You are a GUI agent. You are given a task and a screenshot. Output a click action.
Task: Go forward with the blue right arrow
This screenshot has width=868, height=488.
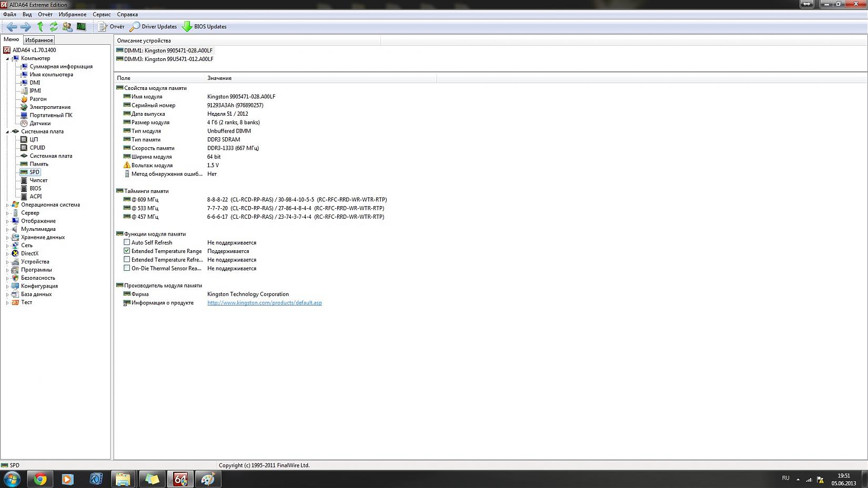25,26
